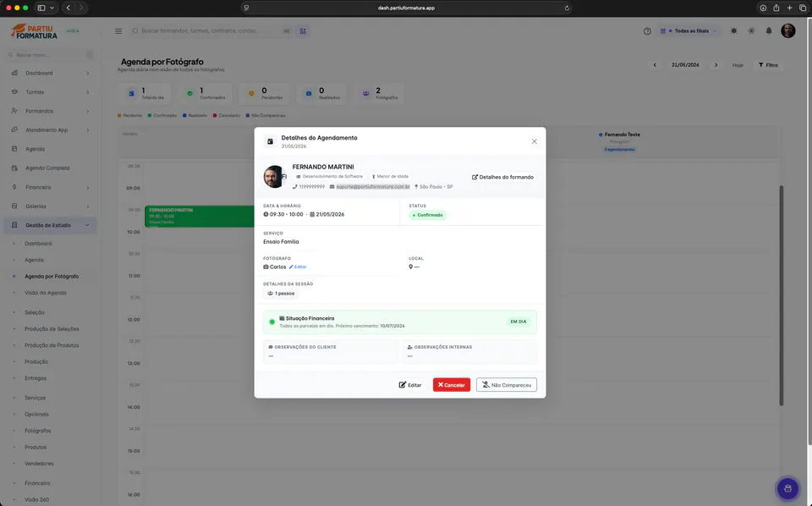Click the 21/05/2026 date picker

[685, 65]
